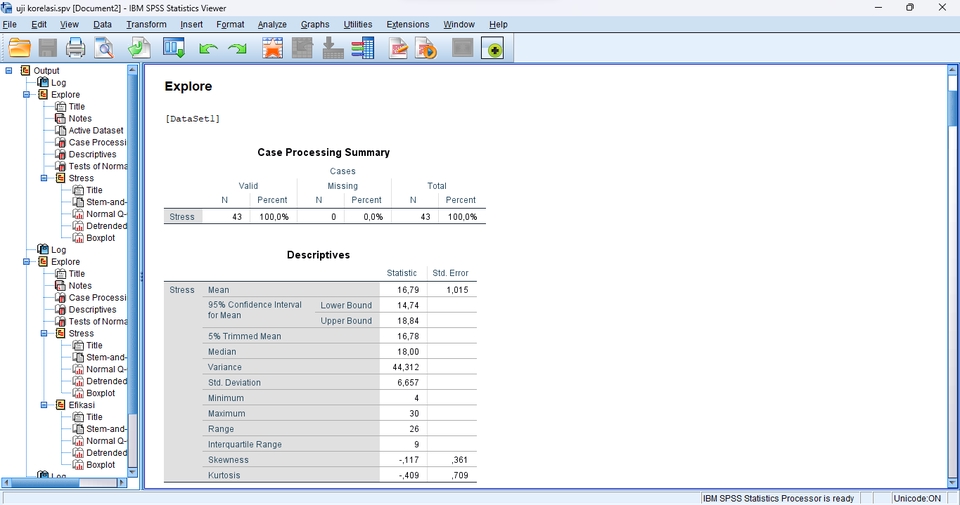Open the Format menu
Viewport: 960px width, 505px height.
[x=230, y=24]
